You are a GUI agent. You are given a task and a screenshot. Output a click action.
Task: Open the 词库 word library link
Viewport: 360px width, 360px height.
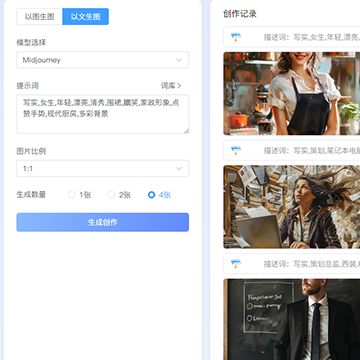pyautogui.click(x=171, y=86)
